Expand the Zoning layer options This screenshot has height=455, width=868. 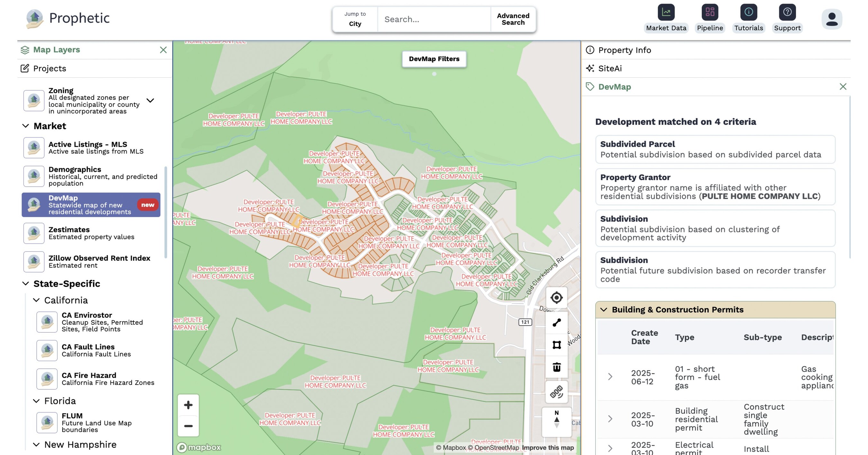click(151, 100)
